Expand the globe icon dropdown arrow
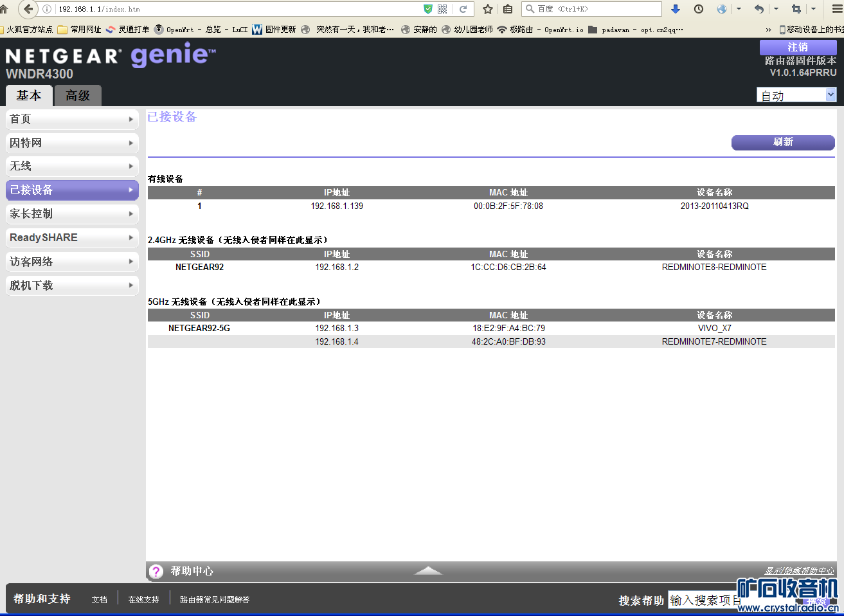Viewport: 844px width, 616px height. coord(739,9)
